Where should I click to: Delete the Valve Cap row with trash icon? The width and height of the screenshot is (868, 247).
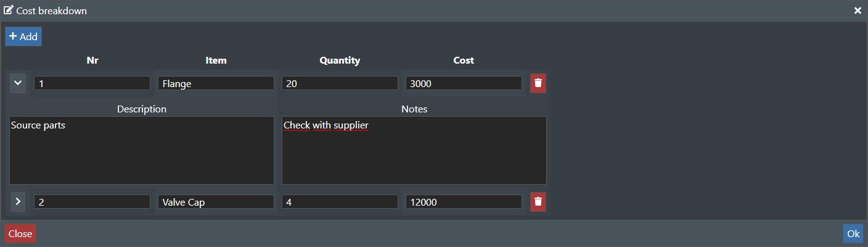[538, 201]
